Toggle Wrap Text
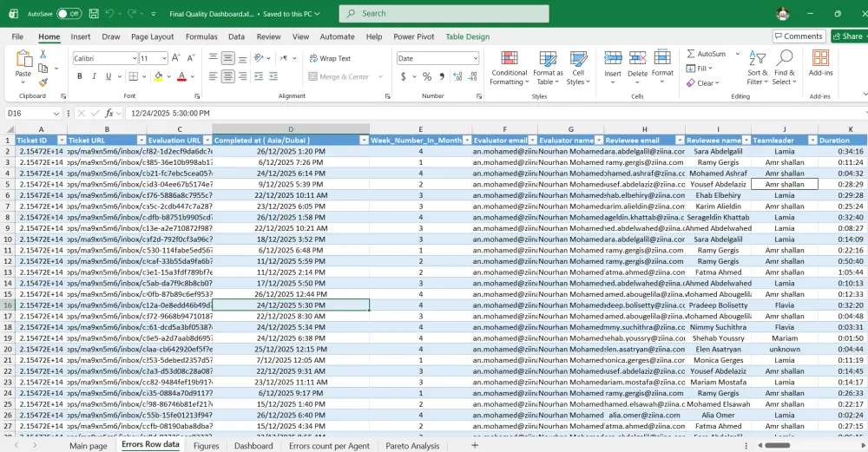The image size is (868, 452). coord(330,58)
